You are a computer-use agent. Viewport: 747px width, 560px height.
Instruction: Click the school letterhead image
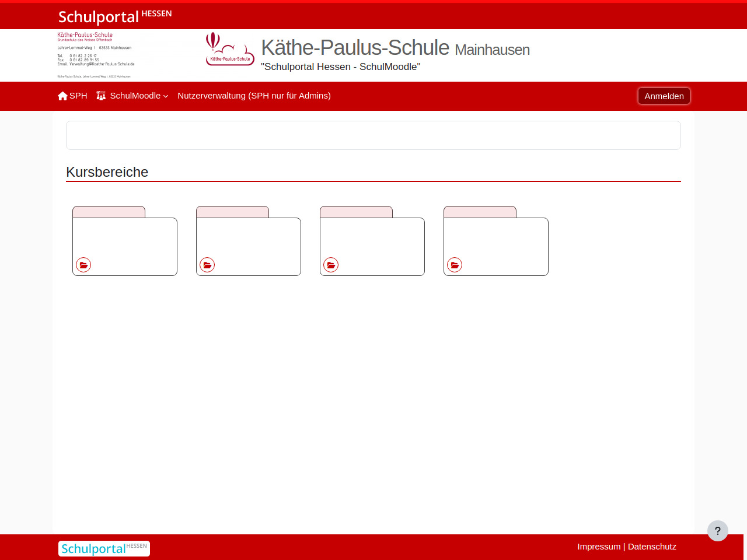click(96, 55)
